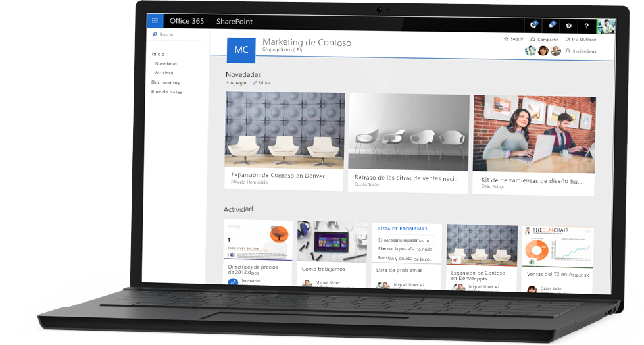The width and height of the screenshot is (644, 345).
Task: Click Miguel Tórrez avatar on Cómo trabajamos card
Action: 307,283
